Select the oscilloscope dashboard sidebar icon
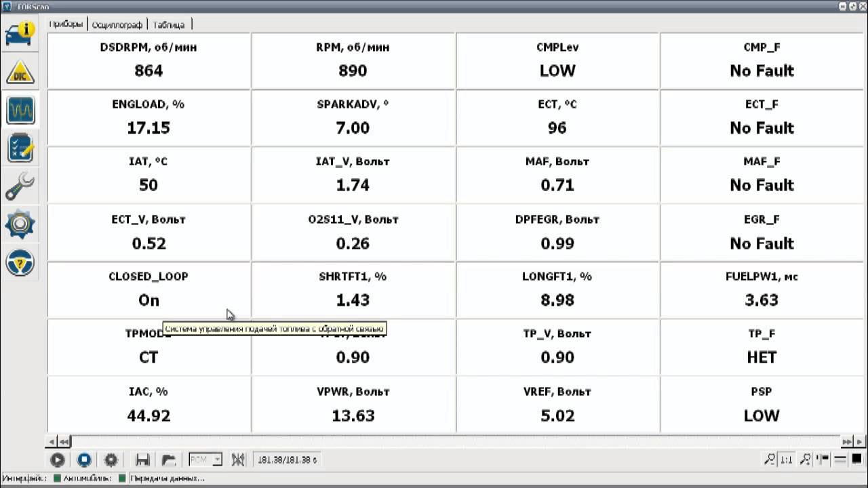Viewport: 868px width, 488px height. [20, 110]
